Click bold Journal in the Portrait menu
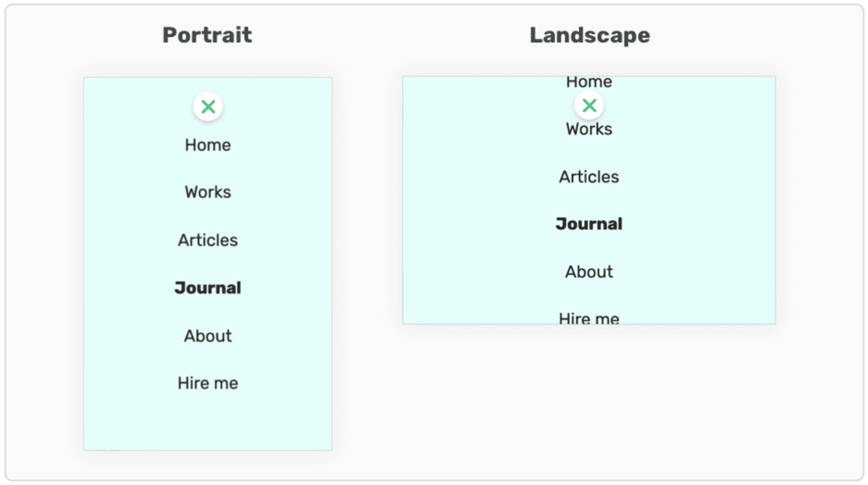The height and width of the screenshot is (485, 868). (208, 288)
